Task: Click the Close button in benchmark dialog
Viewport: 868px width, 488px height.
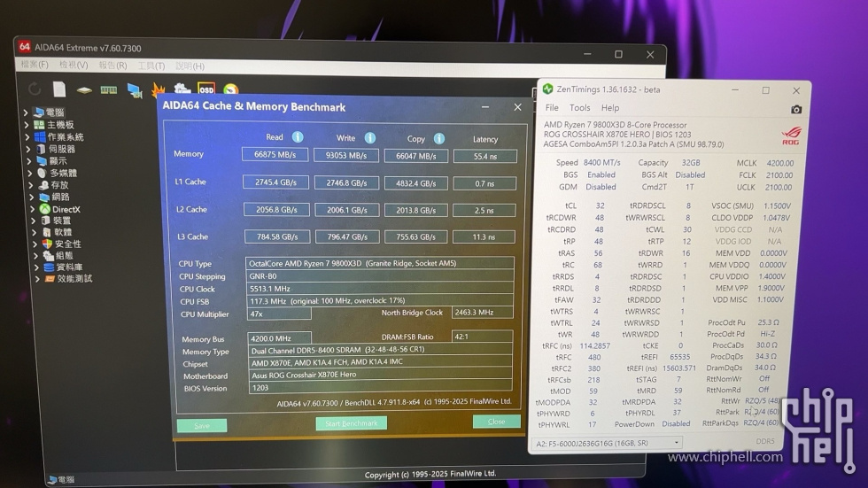Action: point(497,422)
